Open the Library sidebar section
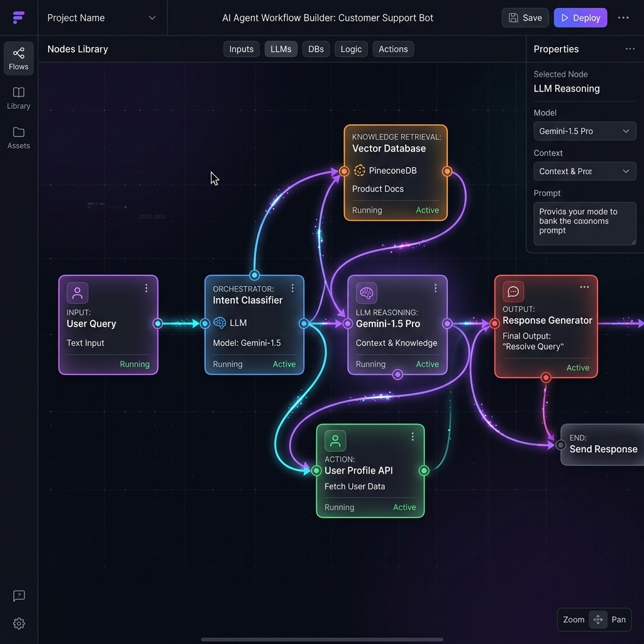 point(18,98)
